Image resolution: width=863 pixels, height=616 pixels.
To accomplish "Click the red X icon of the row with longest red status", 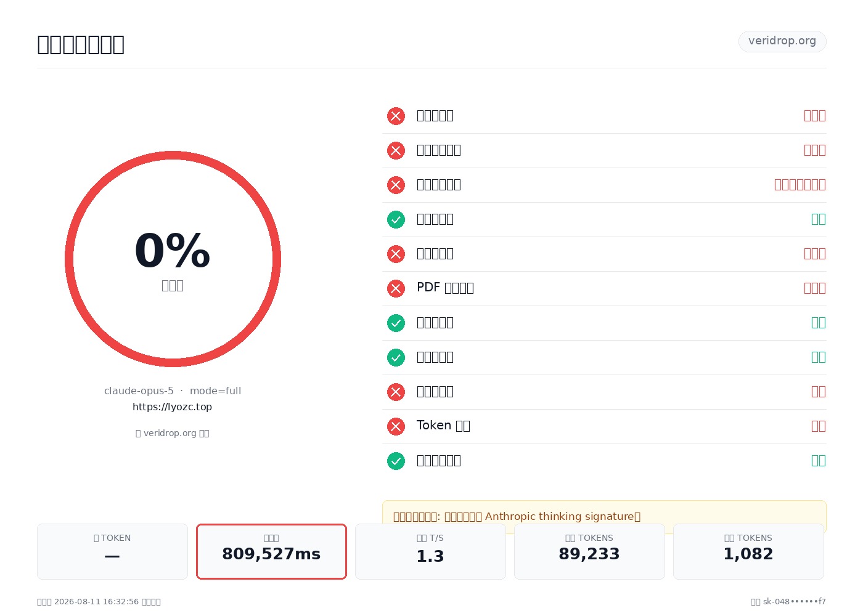I will [396, 185].
